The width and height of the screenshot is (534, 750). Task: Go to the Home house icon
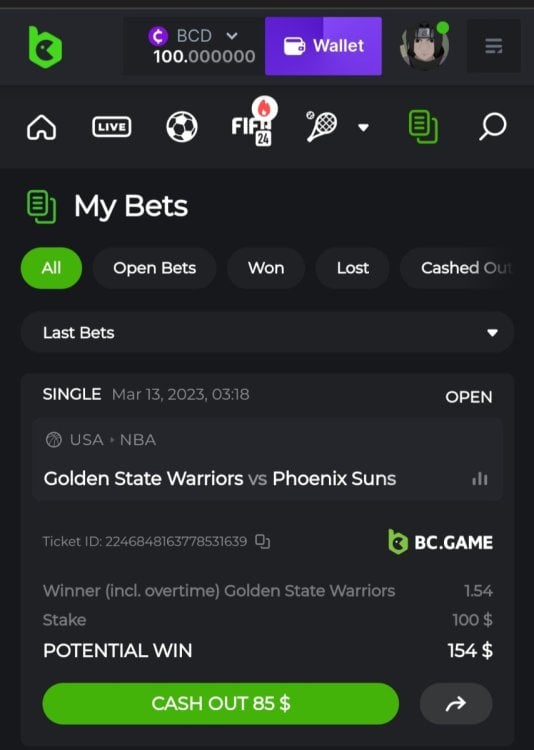42,127
